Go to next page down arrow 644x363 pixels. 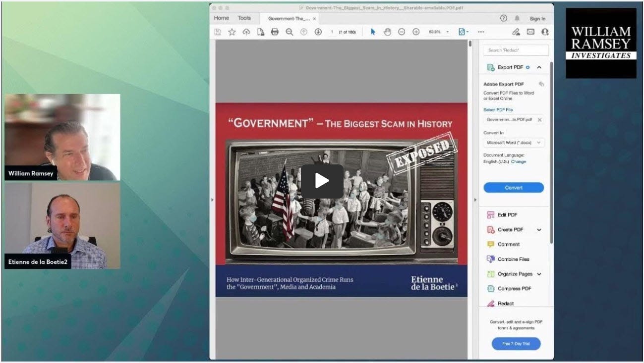coord(318,32)
